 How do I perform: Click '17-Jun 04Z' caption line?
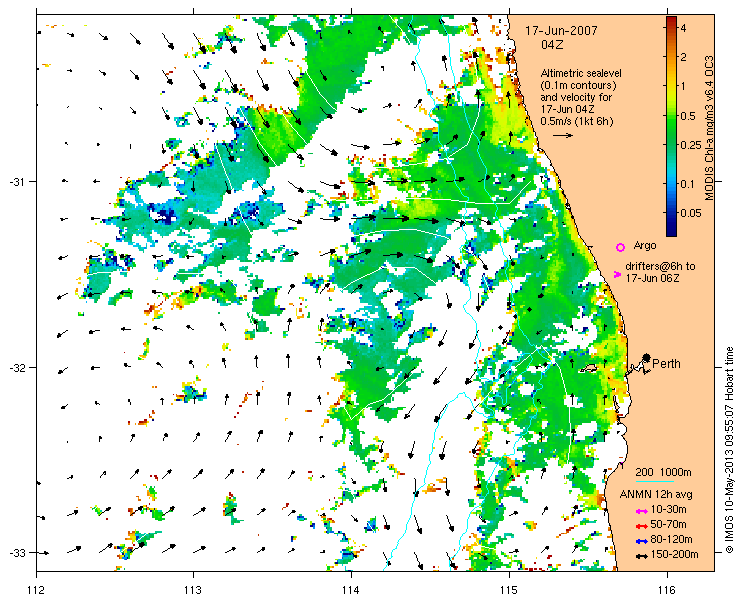tap(567, 110)
